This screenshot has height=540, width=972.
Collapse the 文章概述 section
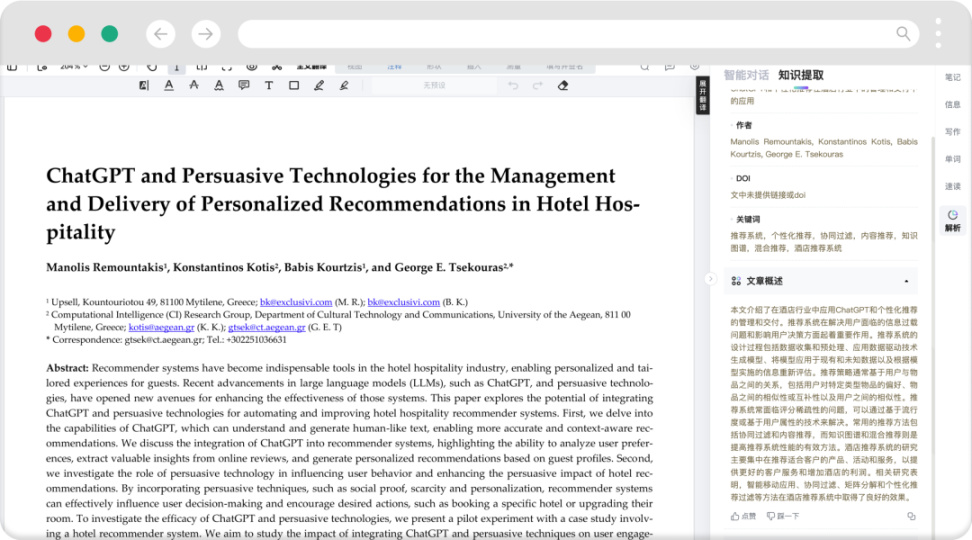click(x=906, y=281)
